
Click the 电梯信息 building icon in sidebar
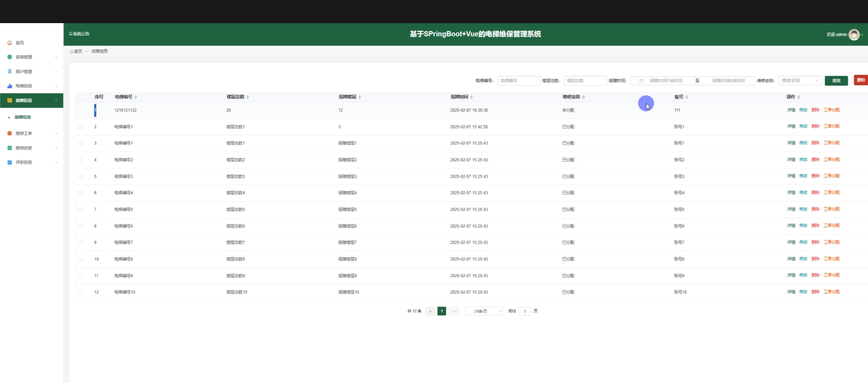(x=10, y=86)
